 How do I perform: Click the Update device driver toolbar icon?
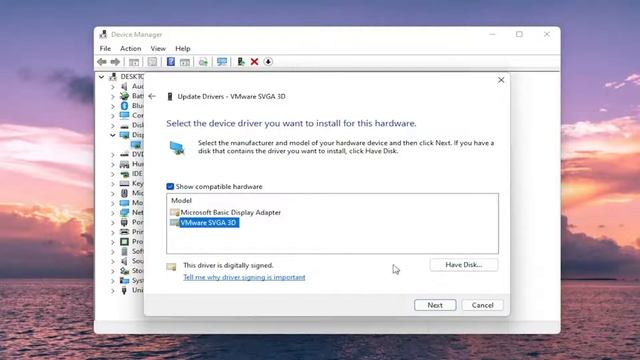pos(241,62)
